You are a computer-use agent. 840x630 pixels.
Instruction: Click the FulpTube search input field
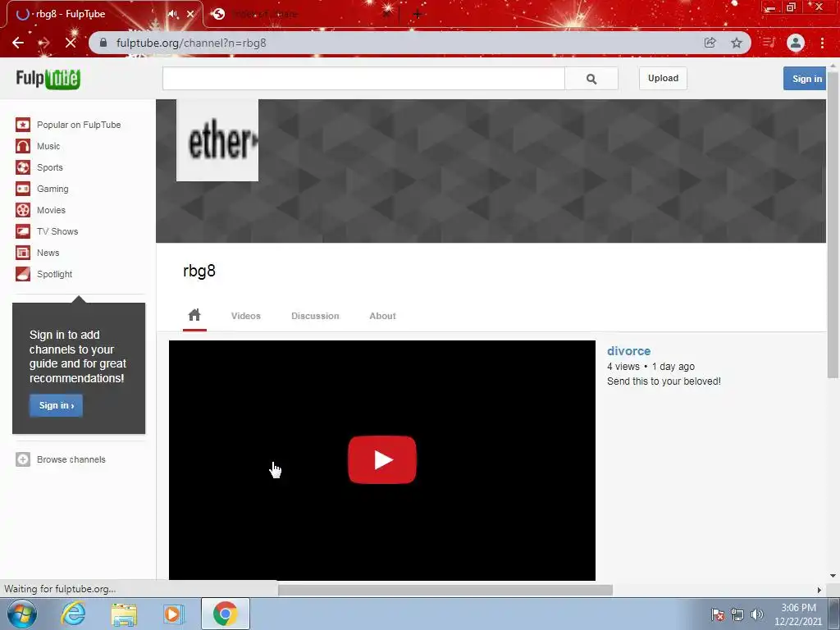click(363, 79)
